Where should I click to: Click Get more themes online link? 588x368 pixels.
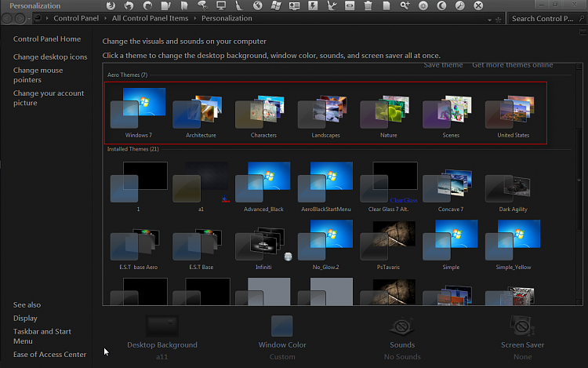point(512,65)
